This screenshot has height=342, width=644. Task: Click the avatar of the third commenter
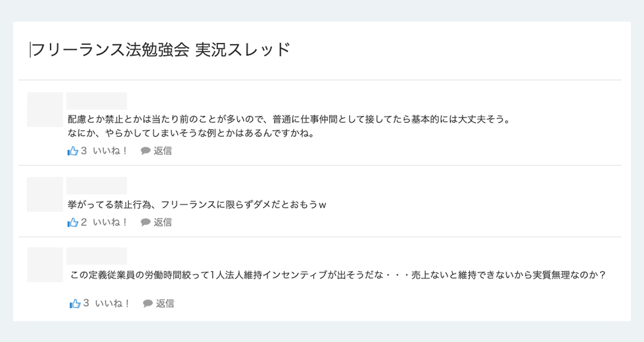point(45,265)
